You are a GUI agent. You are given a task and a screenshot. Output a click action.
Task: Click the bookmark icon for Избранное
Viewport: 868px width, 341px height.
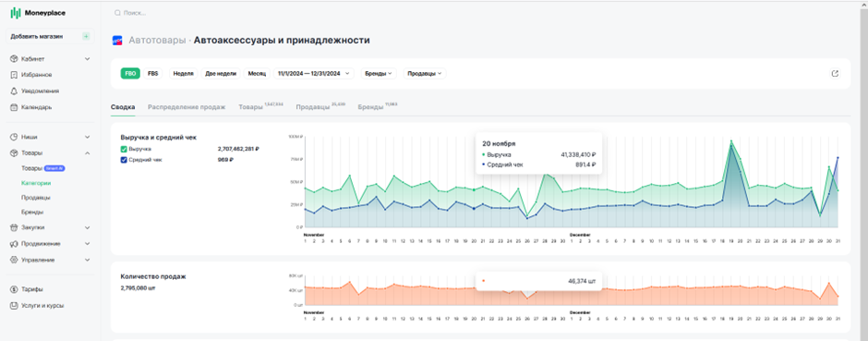tap(15, 75)
